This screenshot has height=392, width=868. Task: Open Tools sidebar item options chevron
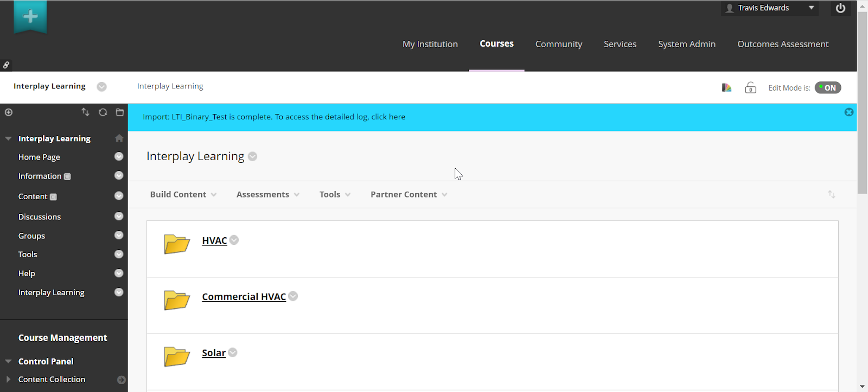pyautogui.click(x=119, y=254)
